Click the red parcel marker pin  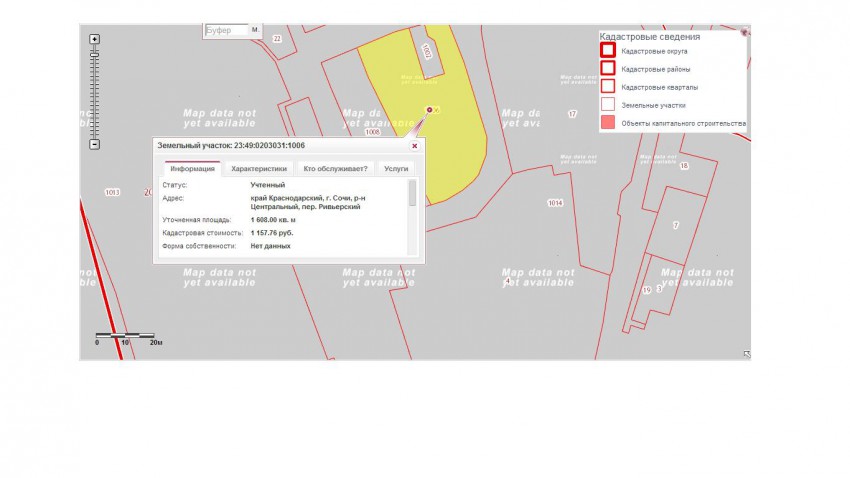click(x=430, y=110)
